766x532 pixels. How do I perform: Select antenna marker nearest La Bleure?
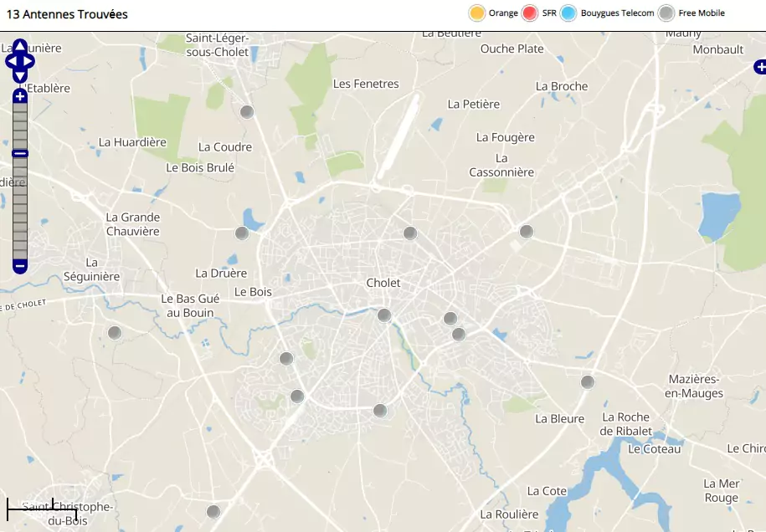pyautogui.click(x=588, y=381)
